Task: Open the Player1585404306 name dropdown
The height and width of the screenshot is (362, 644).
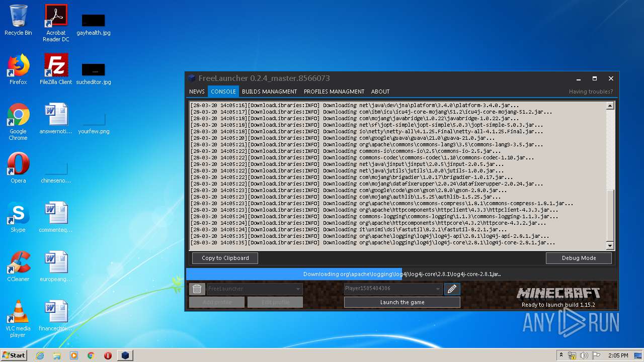Action: pyautogui.click(x=393, y=289)
